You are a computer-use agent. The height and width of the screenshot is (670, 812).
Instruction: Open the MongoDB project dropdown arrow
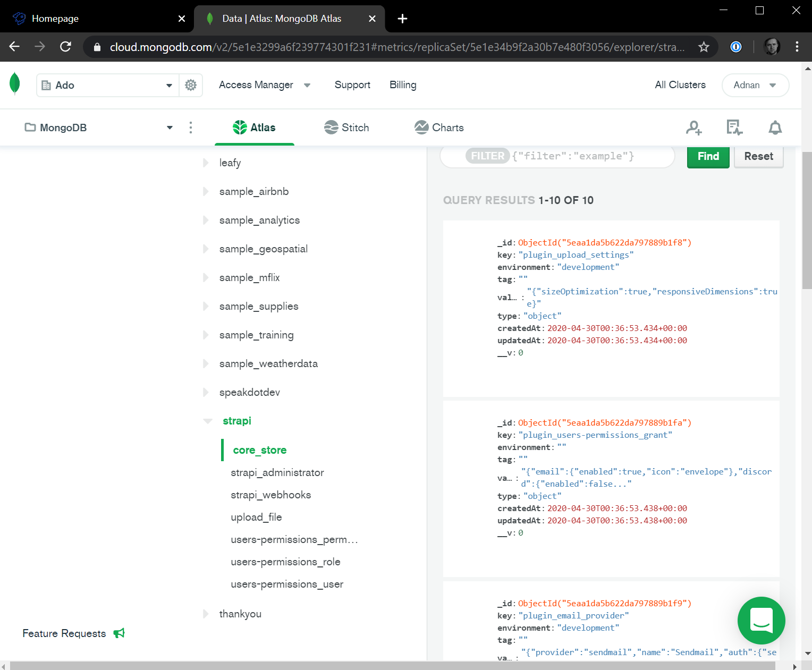click(170, 128)
